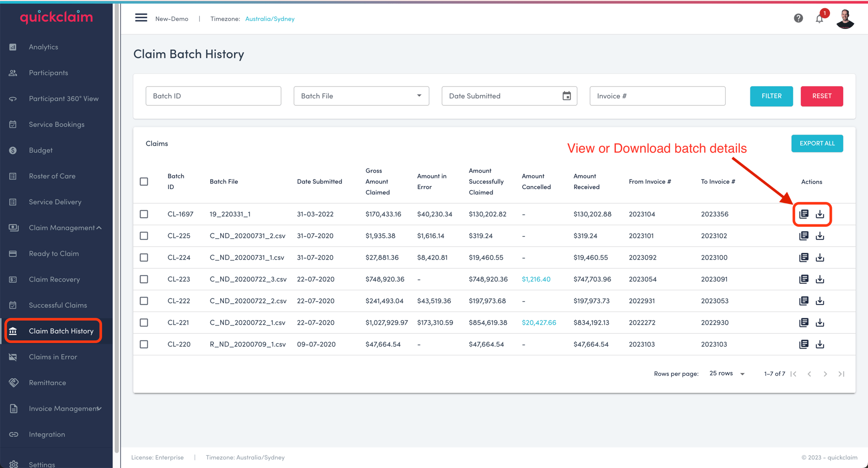This screenshot has width=868, height=468.
Task: Select the header checkbox to choose all claims
Action: coord(144,181)
